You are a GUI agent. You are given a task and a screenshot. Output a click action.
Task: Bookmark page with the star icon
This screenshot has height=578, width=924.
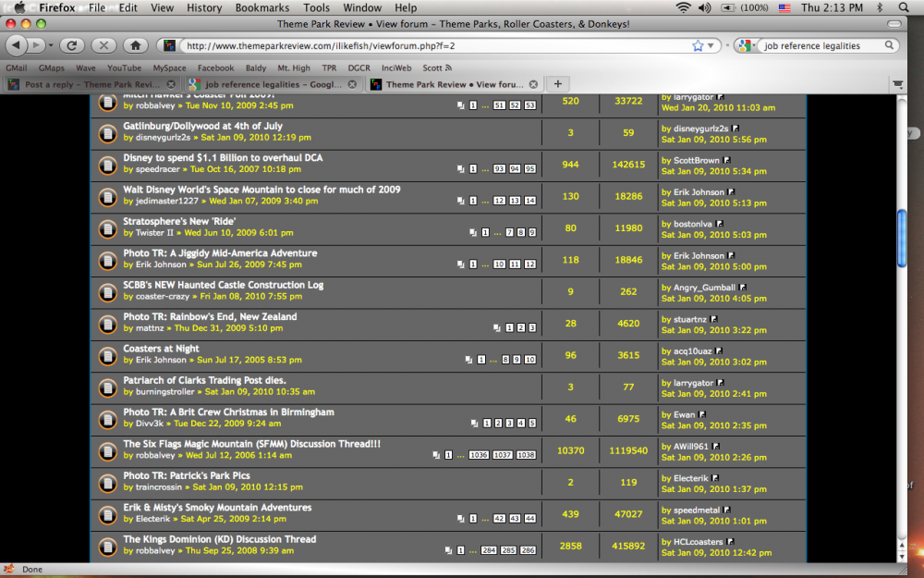[698, 45]
